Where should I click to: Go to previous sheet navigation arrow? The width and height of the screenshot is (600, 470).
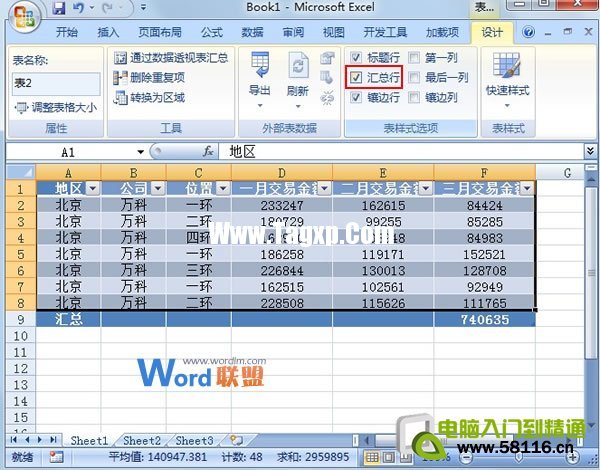pos(27,440)
